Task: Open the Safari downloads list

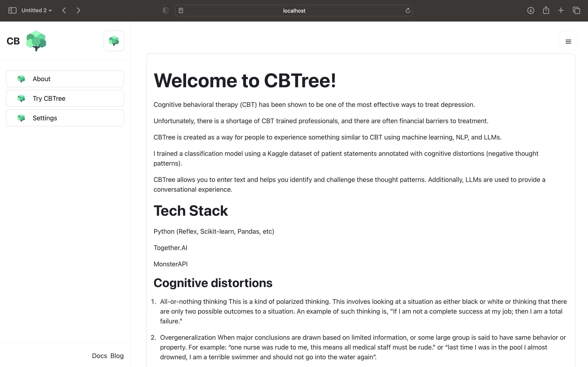Action: 530,10
